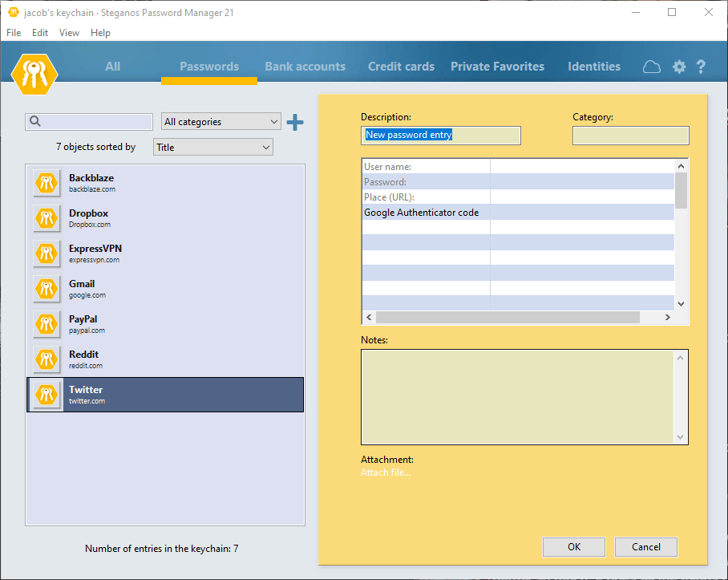Switch to the Identities tab
This screenshot has width=728, height=580.
click(594, 67)
